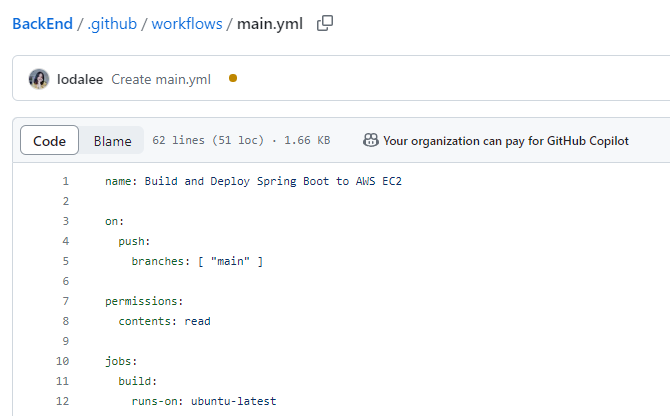Open the lodalee author profile link
Screen dimensions: 670x416
coord(80,79)
